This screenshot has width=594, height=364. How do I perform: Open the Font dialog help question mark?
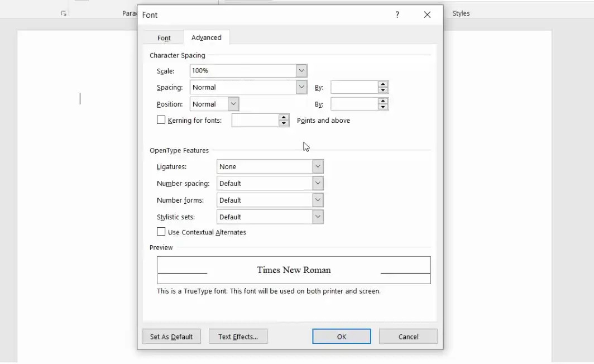tap(397, 15)
